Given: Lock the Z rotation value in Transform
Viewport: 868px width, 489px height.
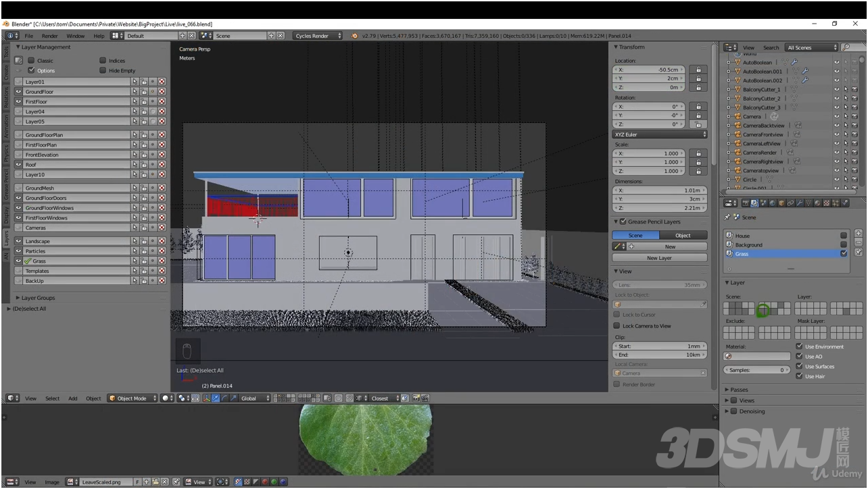Looking at the screenshot, I should coord(698,124).
